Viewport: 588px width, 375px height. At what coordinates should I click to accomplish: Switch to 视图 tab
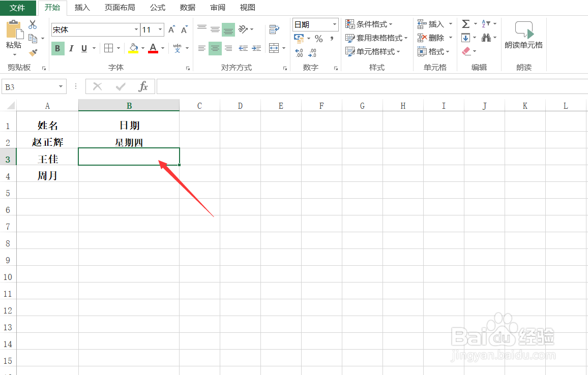tap(248, 8)
